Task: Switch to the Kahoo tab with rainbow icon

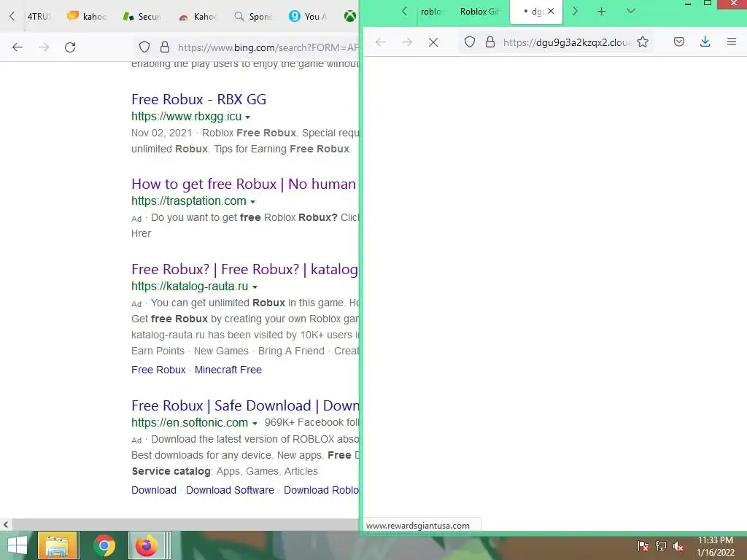Action: tap(197, 16)
